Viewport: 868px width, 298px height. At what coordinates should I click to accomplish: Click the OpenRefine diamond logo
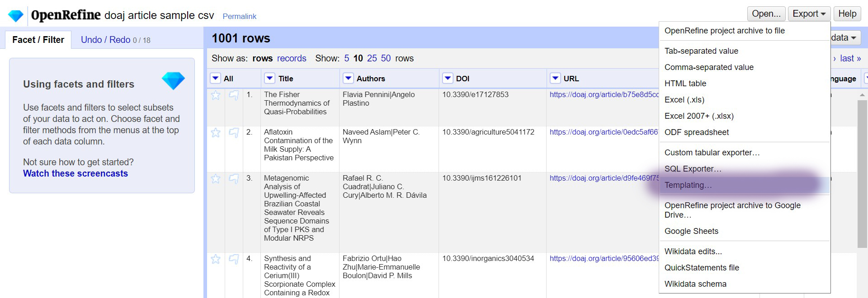[15, 15]
